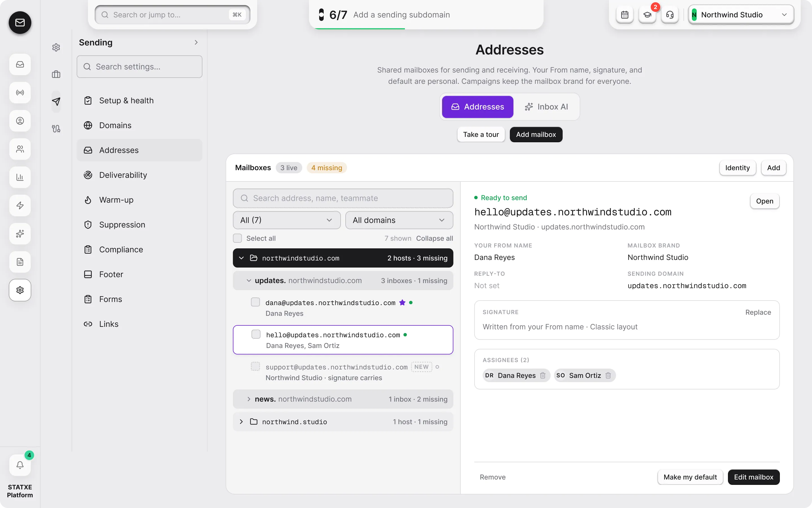Expand the news.northwindstudio.com subdomain
Viewport: 812px width, 508px height.
[249, 399]
